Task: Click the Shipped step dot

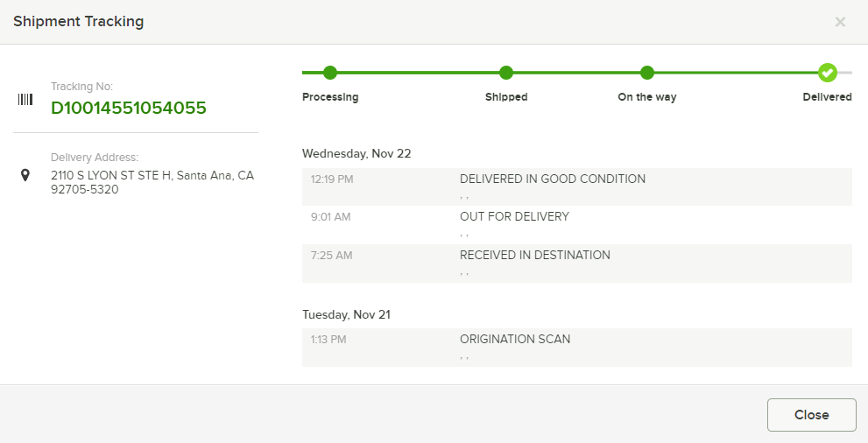Action: click(x=506, y=73)
